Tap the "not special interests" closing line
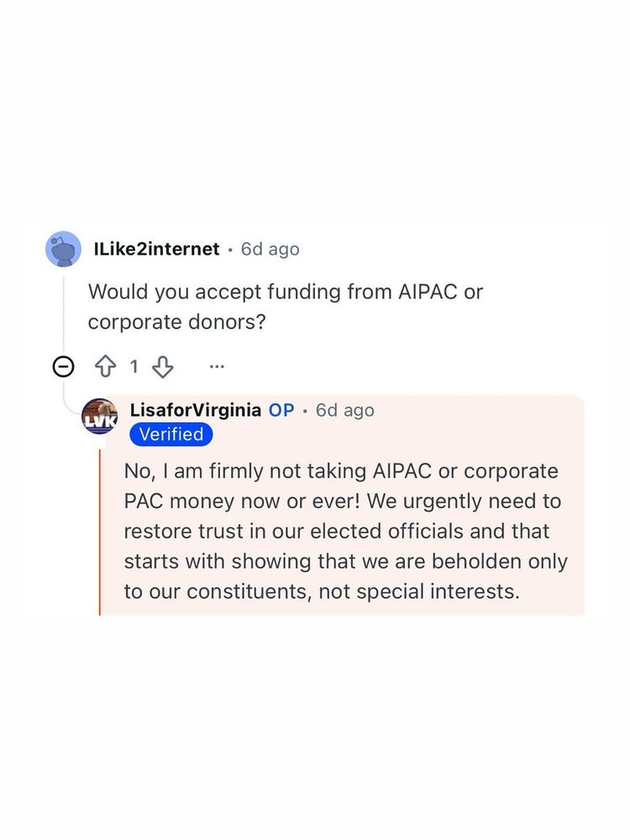Screen dimensions: 630x840 [x=322, y=591]
